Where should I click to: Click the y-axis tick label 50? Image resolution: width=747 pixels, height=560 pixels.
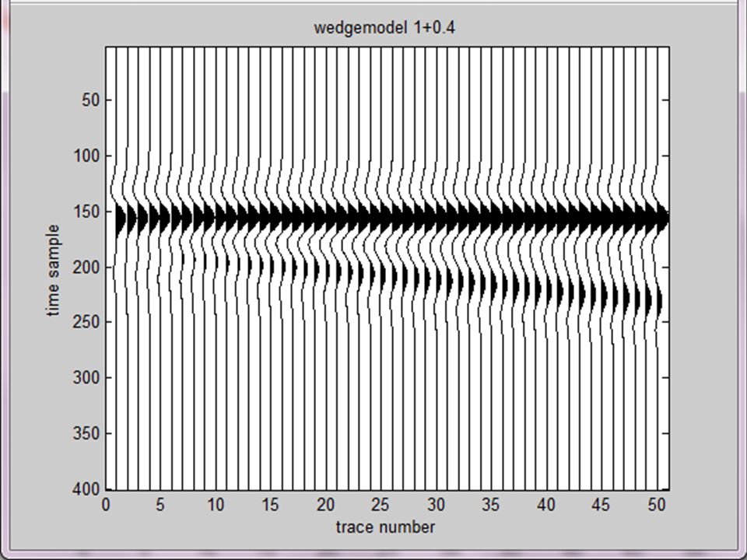90,100
